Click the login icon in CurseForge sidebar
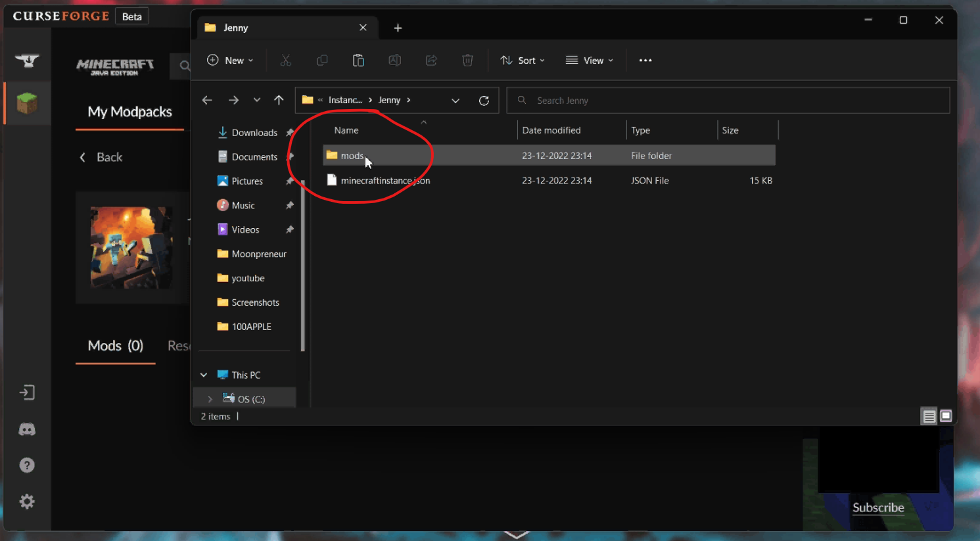The height and width of the screenshot is (541, 980). coord(27,392)
